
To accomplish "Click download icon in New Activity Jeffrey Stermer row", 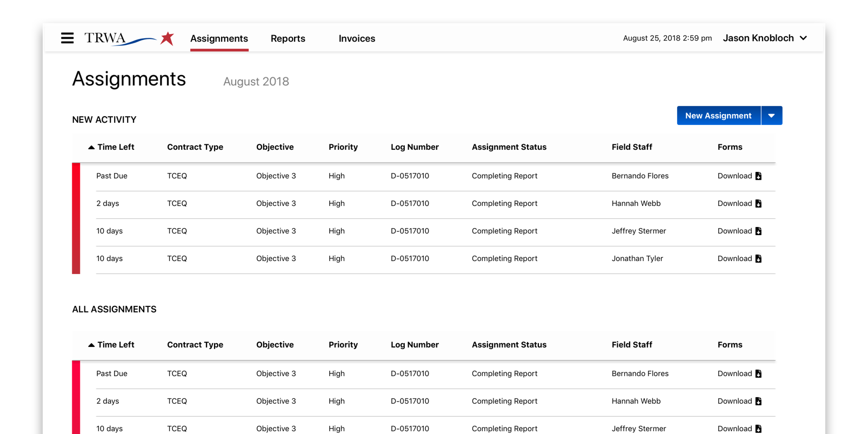I will coord(758,231).
